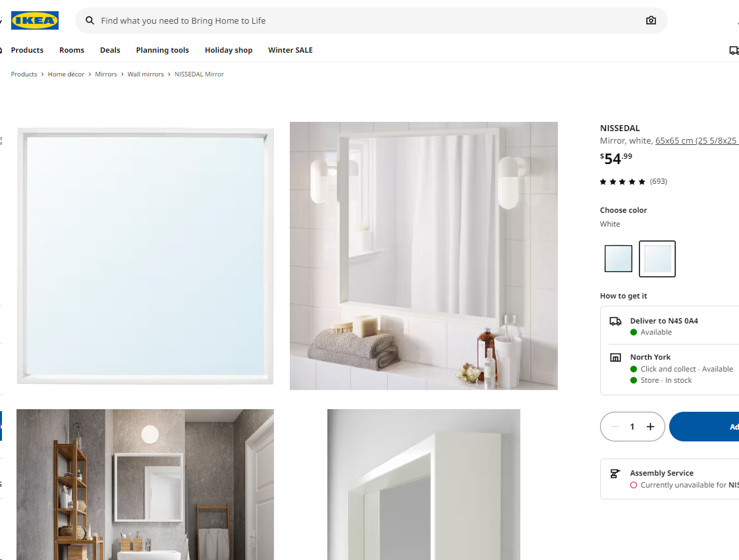Click the store icon beside North York
Image resolution: width=739 pixels, height=560 pixels.
[616, 357]
